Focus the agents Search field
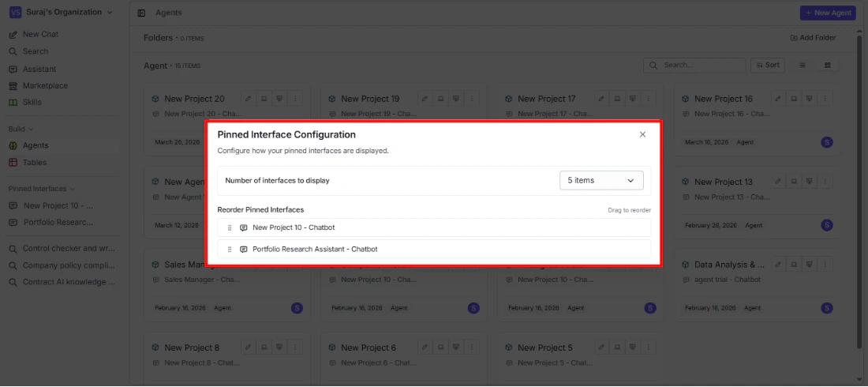This screenshot has height=387, width=868. point(694,66)
